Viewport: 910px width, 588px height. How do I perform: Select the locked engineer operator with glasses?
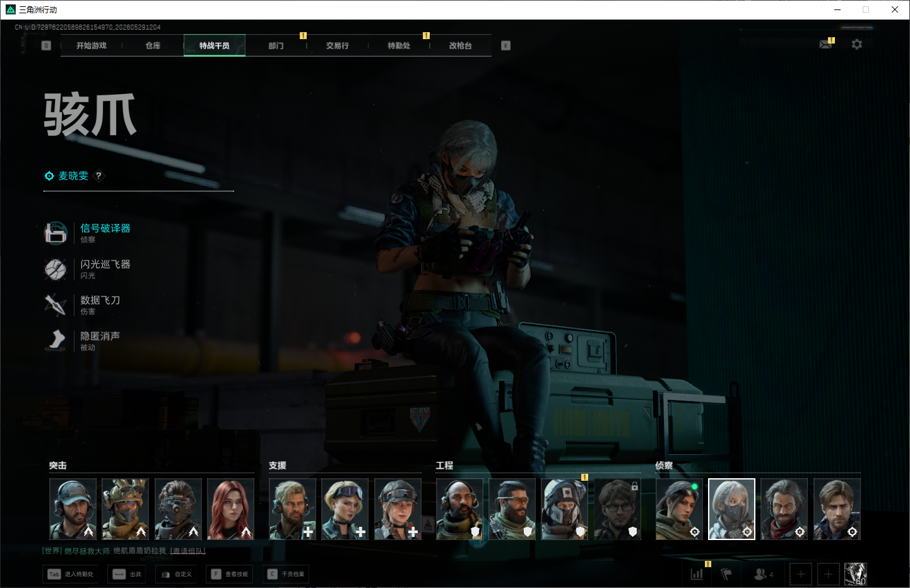click(617, 509)
